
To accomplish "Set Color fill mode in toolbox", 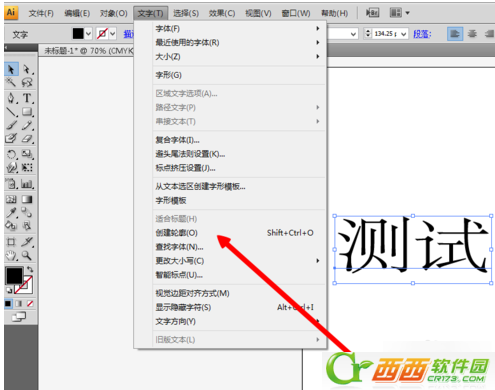I will pos(8,303).
